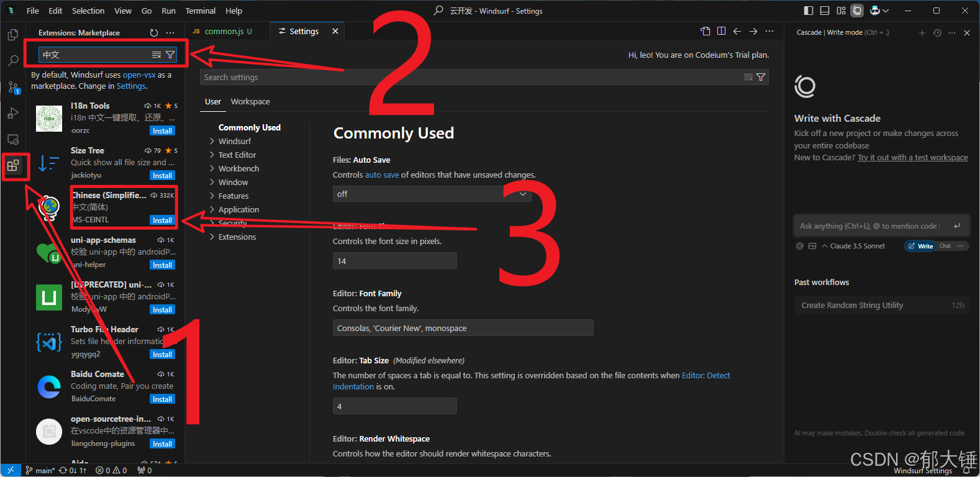
Task: Open the 'auto save' setting link
Action: 382,175
